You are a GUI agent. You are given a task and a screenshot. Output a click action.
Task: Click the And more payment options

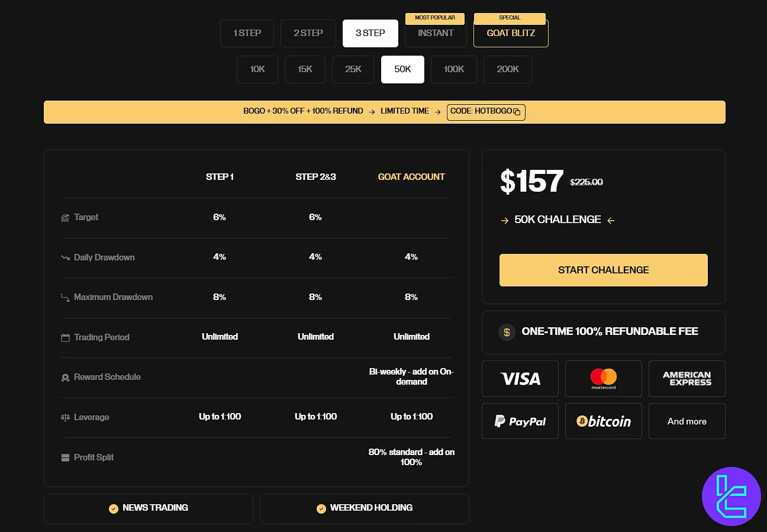(687, 421)
